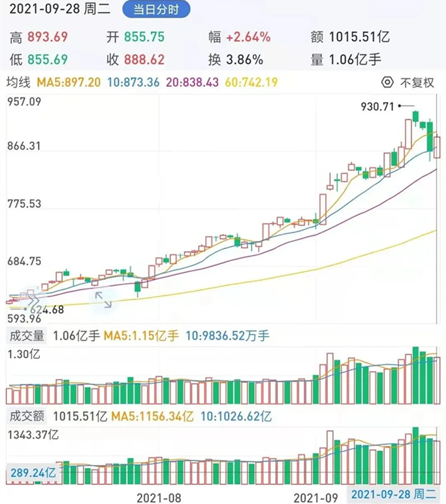Tap the double-chevron scroll arrows icon
446x504 pixels.
click(33, 301)
